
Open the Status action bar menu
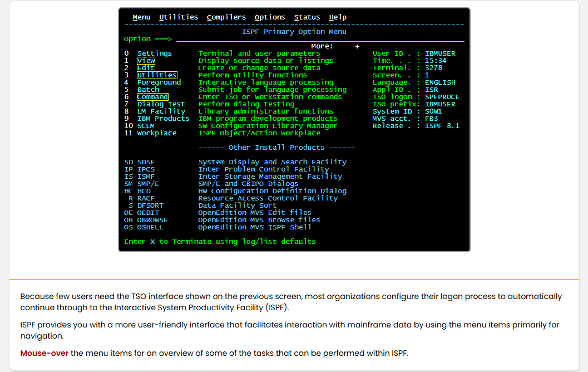[x=307, y=17]
